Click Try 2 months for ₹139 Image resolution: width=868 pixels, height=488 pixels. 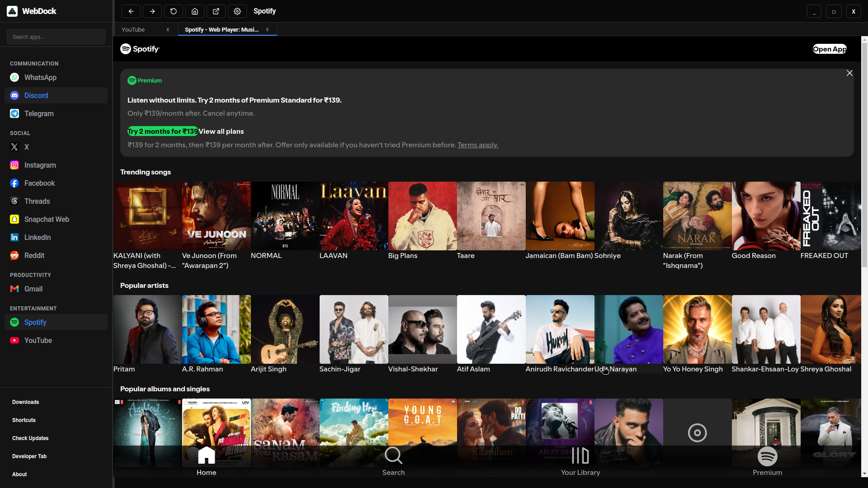[163, 131]
